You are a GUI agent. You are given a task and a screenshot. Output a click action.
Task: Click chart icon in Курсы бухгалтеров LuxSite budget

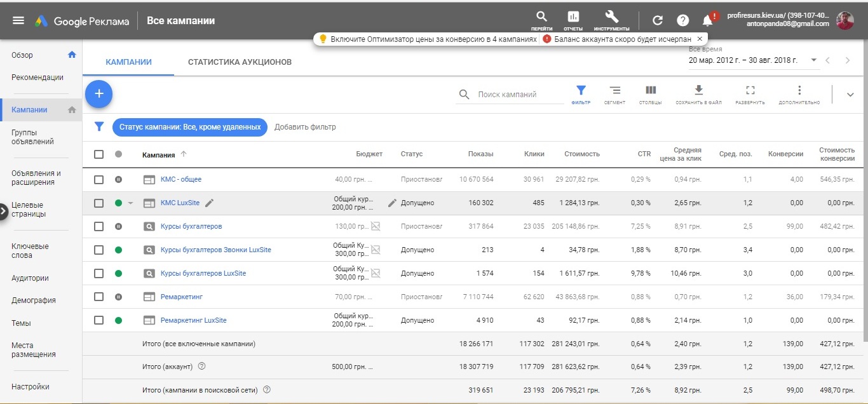[376, 273]
